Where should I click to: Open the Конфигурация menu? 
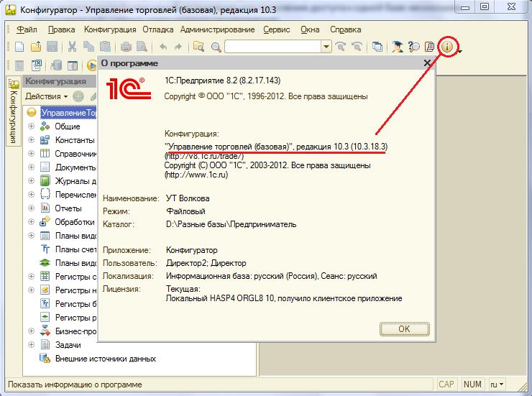coord(110,29)
